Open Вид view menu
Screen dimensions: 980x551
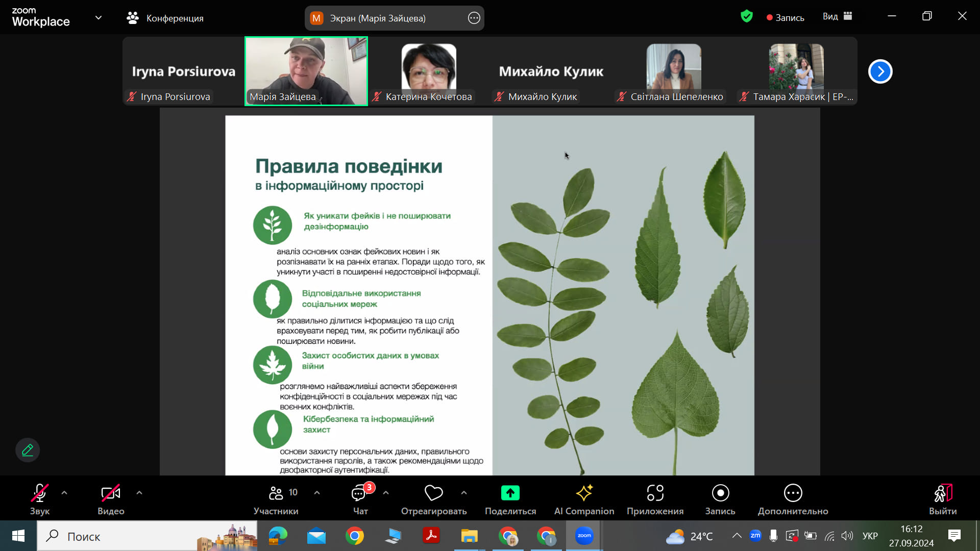837,16
